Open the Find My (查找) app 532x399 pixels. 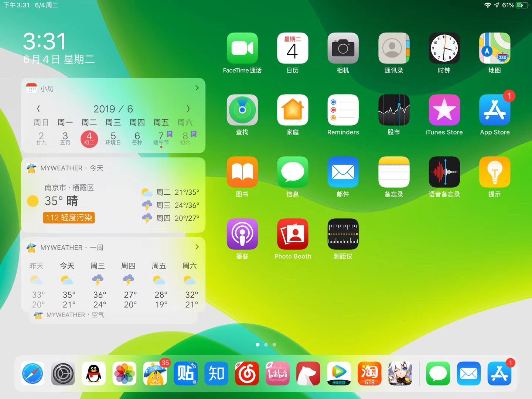point(242,110)
